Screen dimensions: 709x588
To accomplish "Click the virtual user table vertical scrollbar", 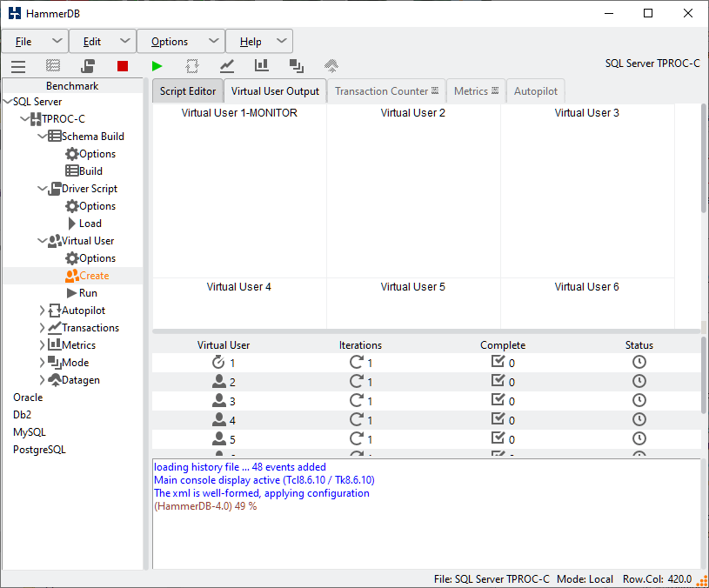I will 704,374.
